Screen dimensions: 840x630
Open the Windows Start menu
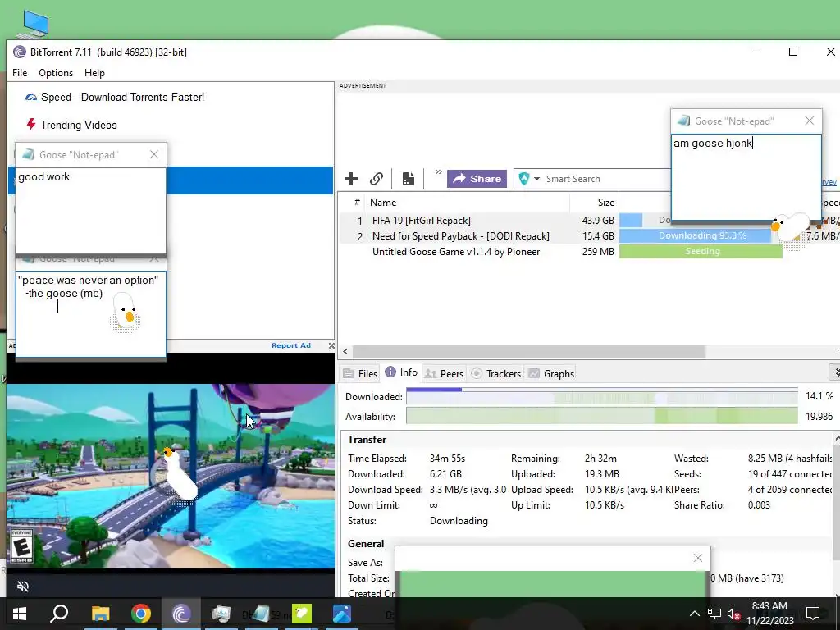coord(20,614)
